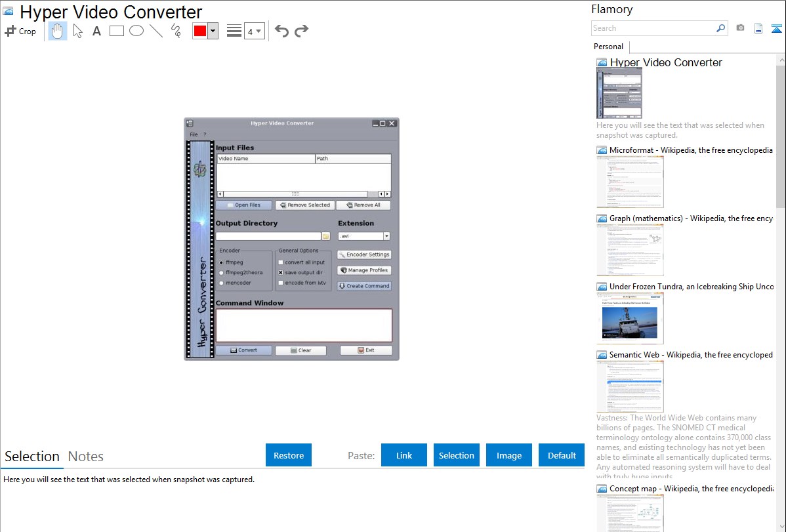
Task: Click the Remove Selected button
Action: click(305, 205)
